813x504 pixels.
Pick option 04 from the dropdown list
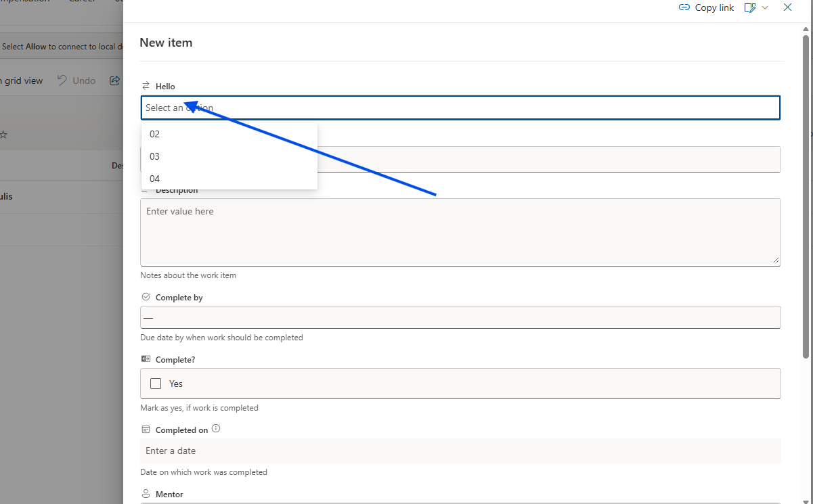[x=155, y=179]
